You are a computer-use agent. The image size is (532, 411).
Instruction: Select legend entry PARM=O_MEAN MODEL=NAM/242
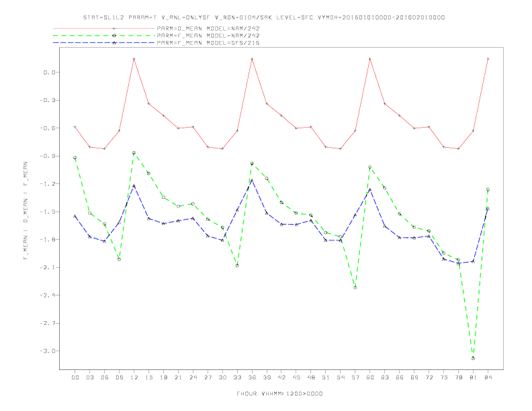pos(208,28)
